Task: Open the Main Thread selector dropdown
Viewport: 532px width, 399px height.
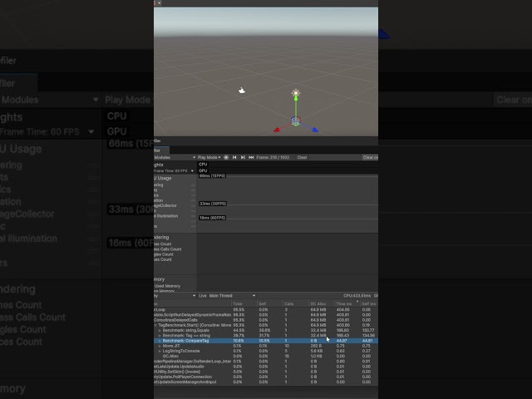Action: point(232,296)
